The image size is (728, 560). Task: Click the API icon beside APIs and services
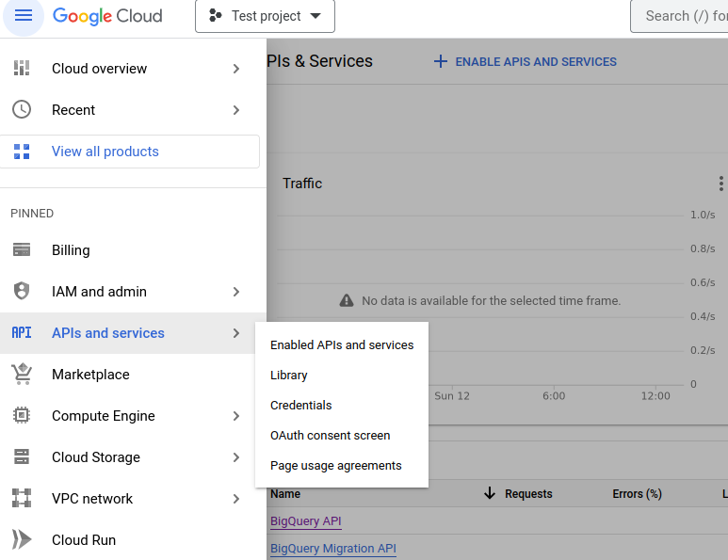pos(22,332)
